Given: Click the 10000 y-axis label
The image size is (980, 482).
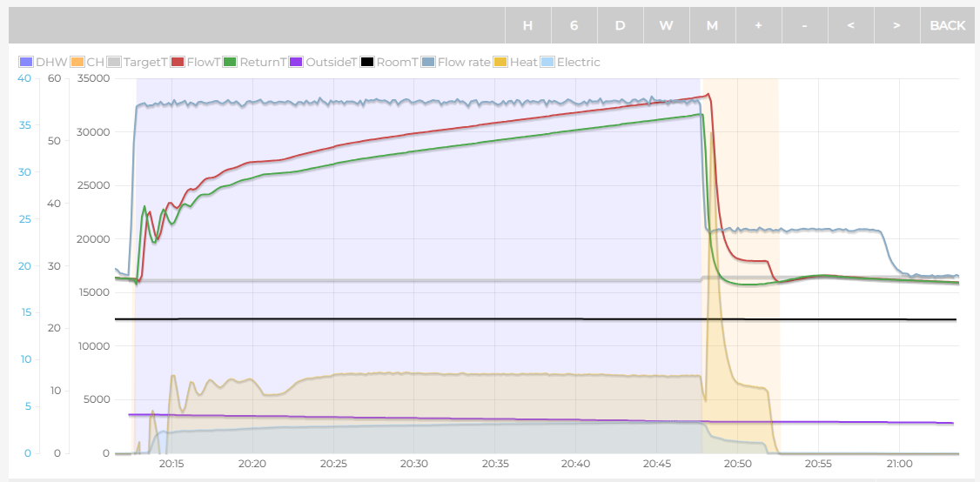Looking at the screenshot, I should (x=94, y=346).
